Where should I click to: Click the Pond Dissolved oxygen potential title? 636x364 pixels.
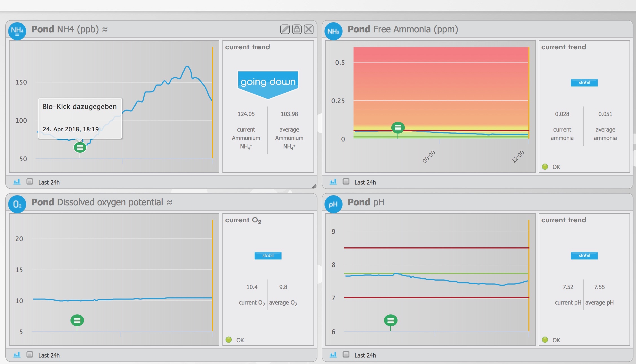pos(97,202)
